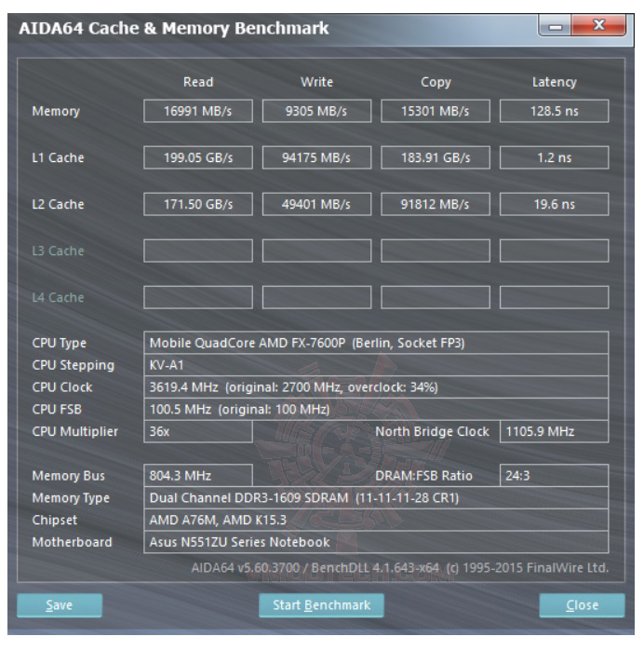Image resolution: width=644 pixels, height=650 pixels.
Task: Click the North Bridge Clock value 1105.9 MHz
Action: click(x=554, y=431)
